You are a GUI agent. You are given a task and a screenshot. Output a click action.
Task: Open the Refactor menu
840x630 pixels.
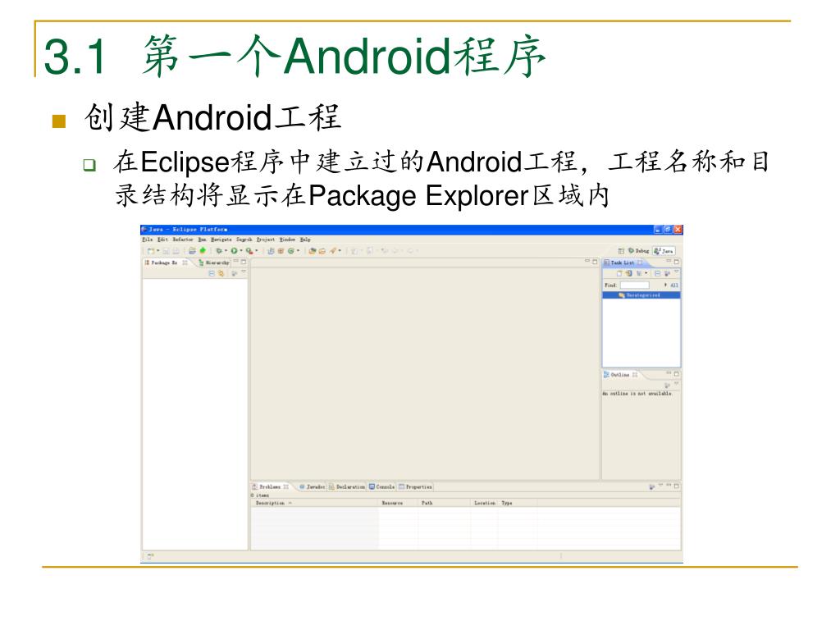coord(183,240)
